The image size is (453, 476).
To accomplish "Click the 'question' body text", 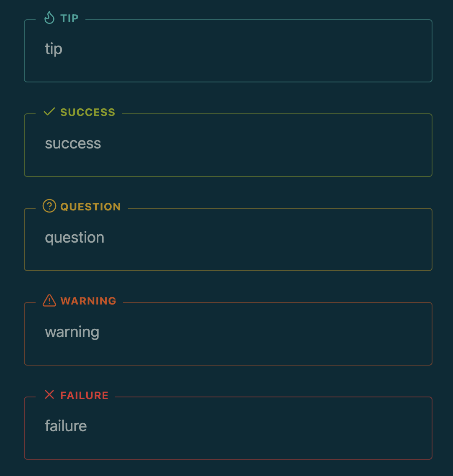I will coord(75,237).
